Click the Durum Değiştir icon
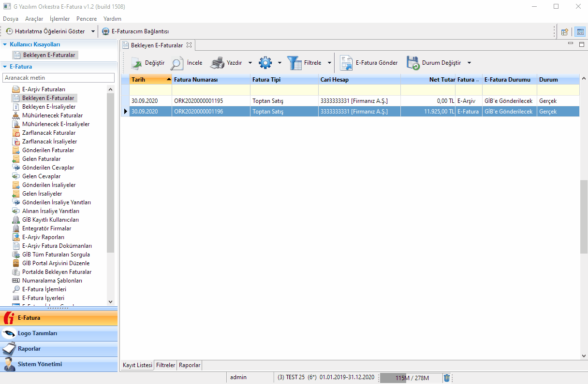The width and height of the screenshot is (588, 384). pyautogui.click(x=412, y=63)
